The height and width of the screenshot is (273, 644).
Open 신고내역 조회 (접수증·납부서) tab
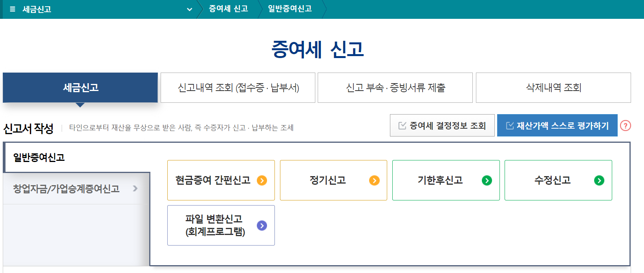click(238, 87)
